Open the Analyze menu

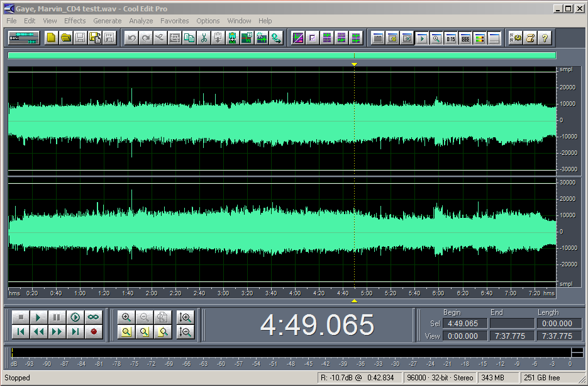(141, 21)
